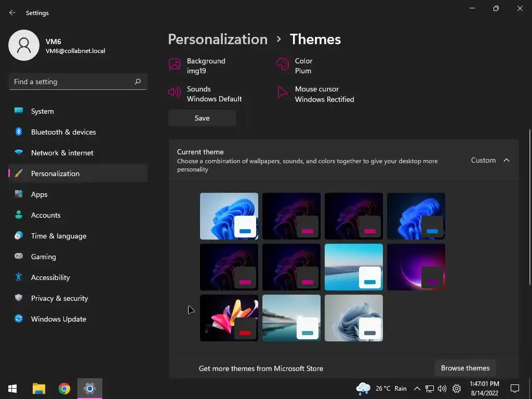532x399 pixels.
Task: Open Mouse cursor Windows Rectified setting
Action: point(315,94)
